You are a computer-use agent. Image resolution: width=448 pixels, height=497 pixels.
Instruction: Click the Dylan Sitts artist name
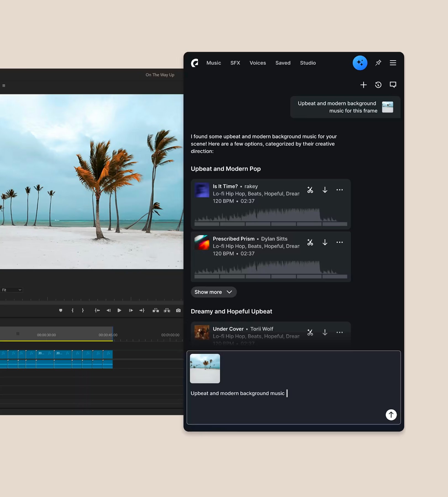click(274, 239)
